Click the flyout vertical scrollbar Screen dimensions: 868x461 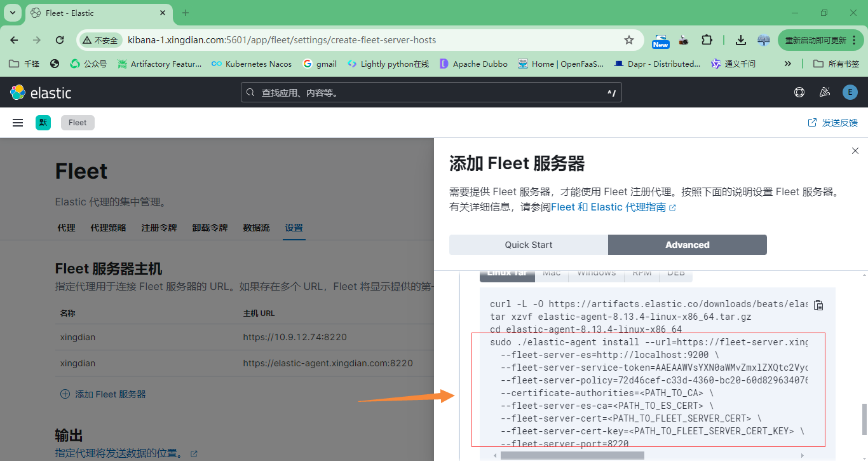click(x=864, y=418)
